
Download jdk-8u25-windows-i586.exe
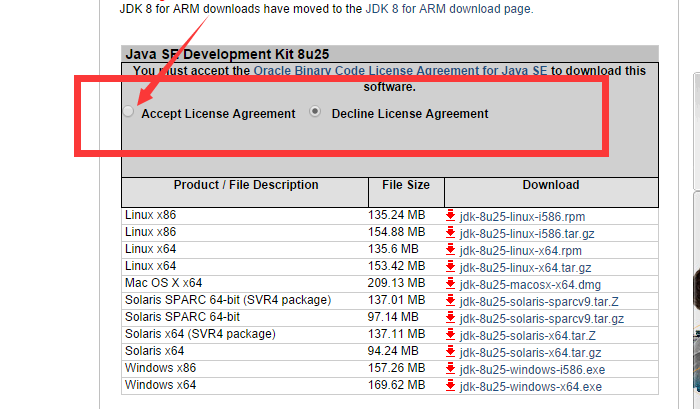(532, 370)
